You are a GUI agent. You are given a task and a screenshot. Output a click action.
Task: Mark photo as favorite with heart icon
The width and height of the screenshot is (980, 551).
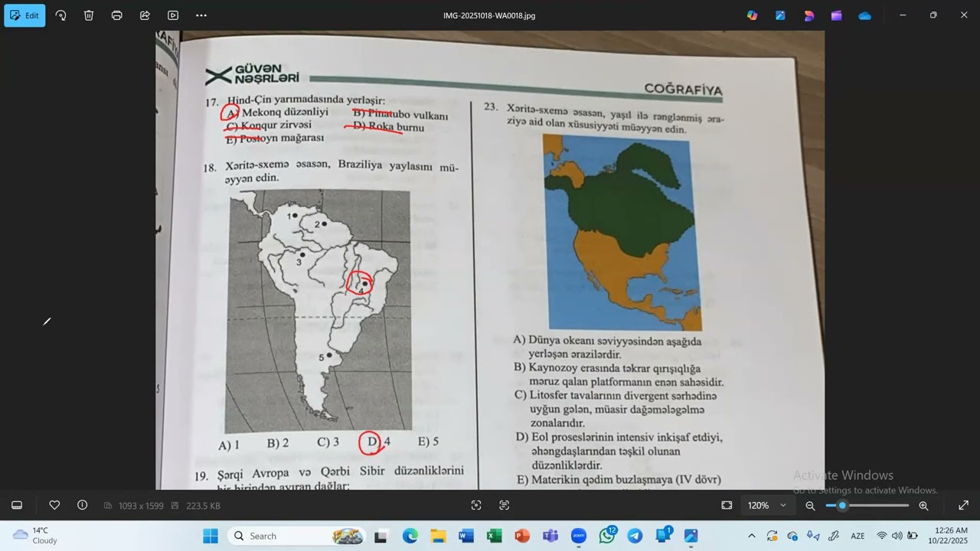point(54,505)
